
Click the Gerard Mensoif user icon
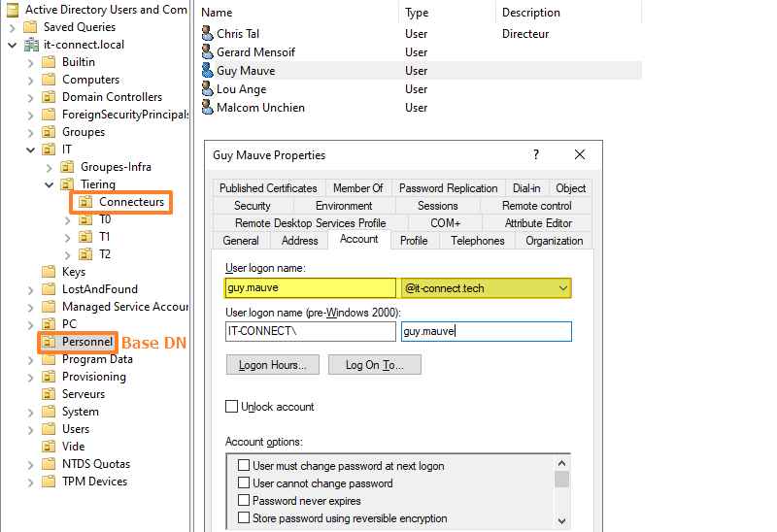208,51
